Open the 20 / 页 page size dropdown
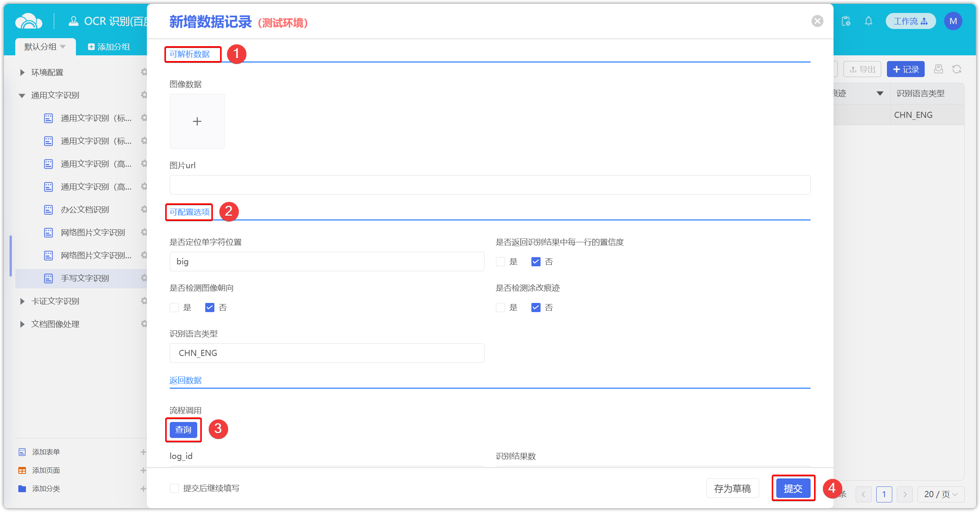 click(941, 494)
